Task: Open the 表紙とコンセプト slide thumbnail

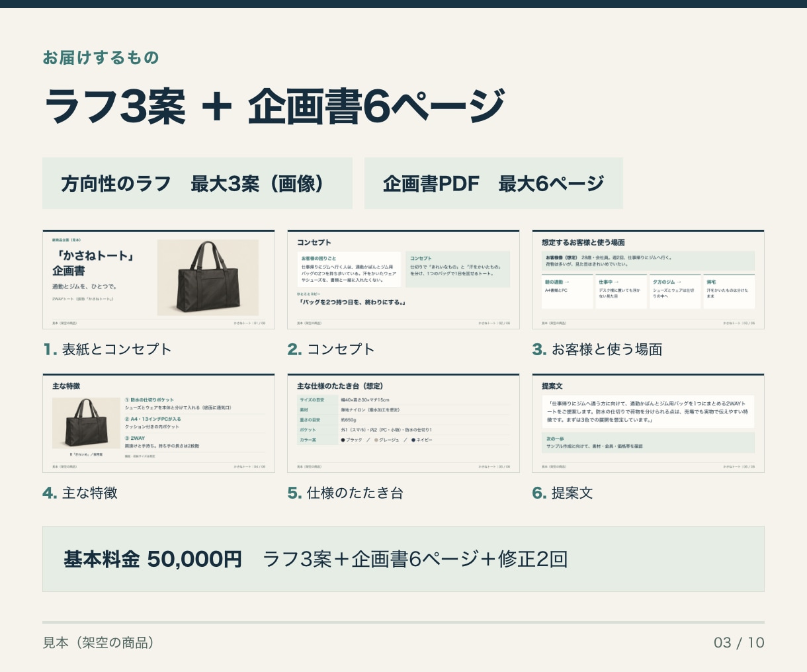Action: point(159,280)
